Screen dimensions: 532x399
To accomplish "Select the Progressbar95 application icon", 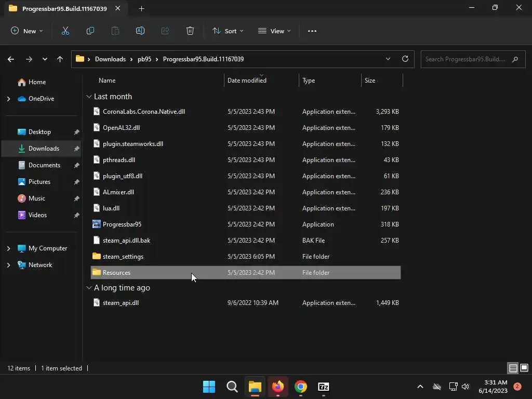I will point(96,224).
